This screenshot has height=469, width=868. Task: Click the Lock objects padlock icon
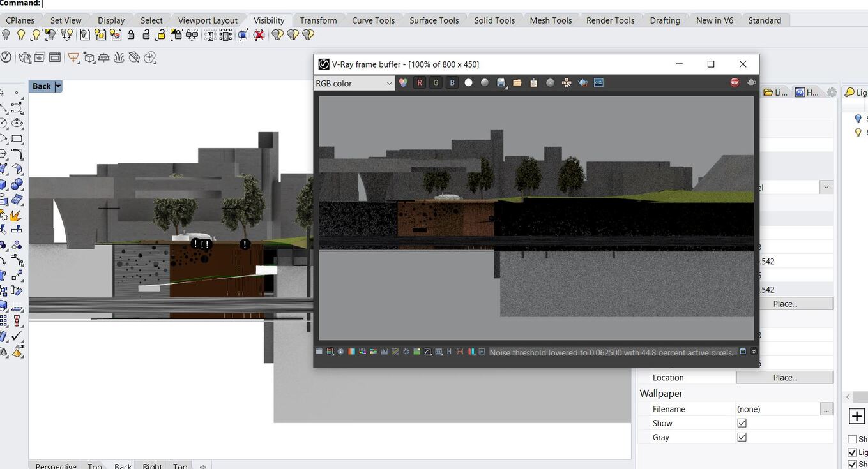pyautogui.click(x=131, y=35)
